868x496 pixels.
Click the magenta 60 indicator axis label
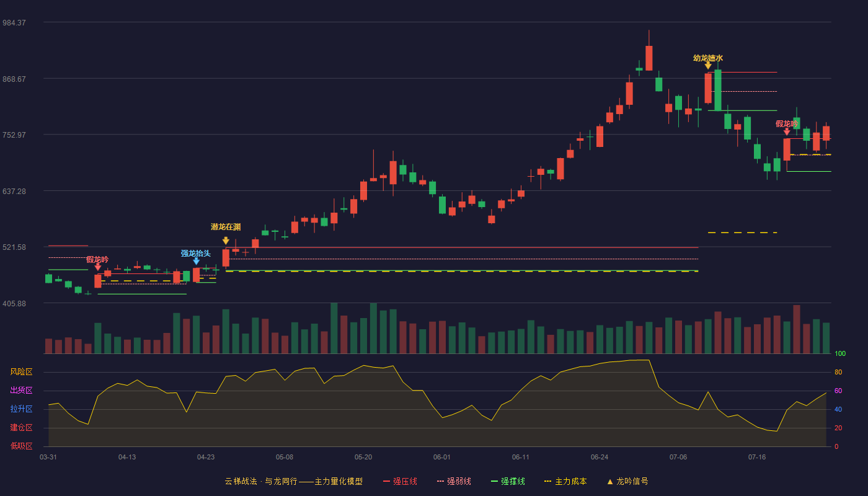[x=838, y=391]
